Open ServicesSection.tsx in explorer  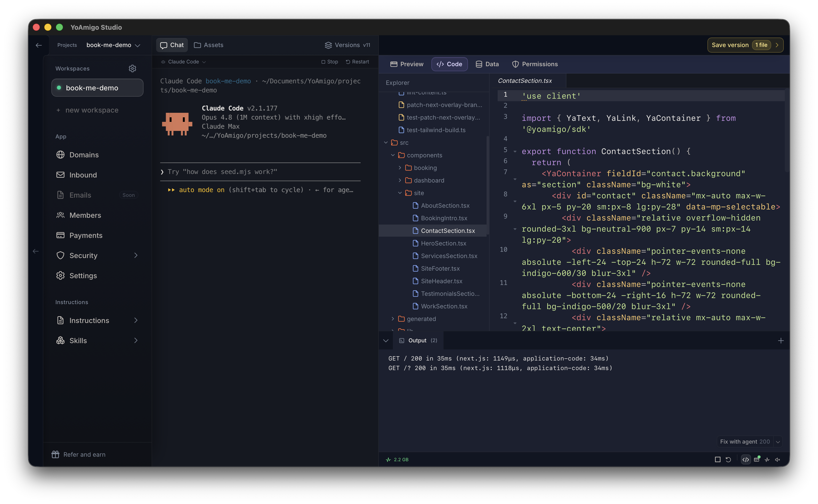tap(445, 256)
